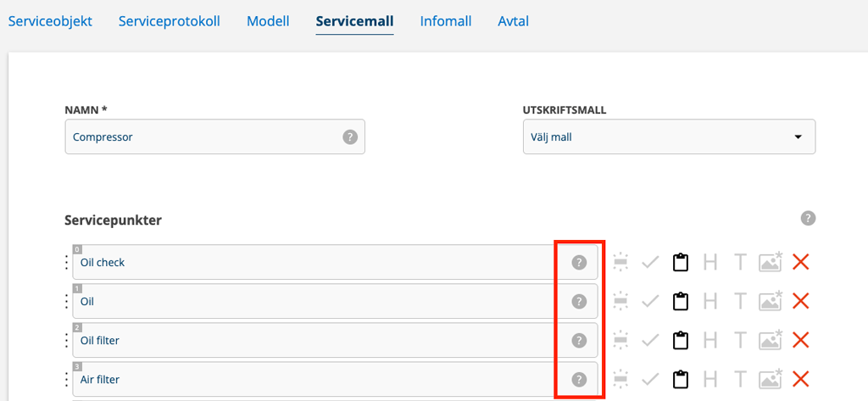Click the T text icon for Air filter
Image resolution: width=868 pixels, height=401 pixels.
(x=740, y=379)
